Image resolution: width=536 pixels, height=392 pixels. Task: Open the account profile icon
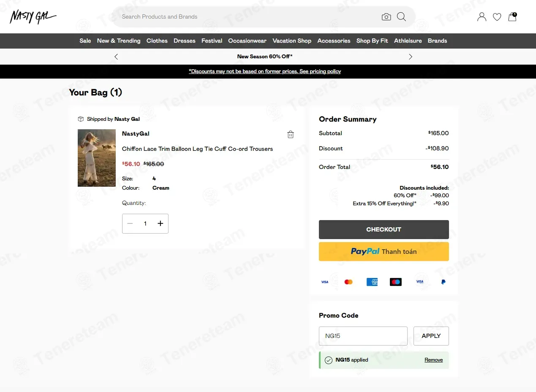click(482, 17)
